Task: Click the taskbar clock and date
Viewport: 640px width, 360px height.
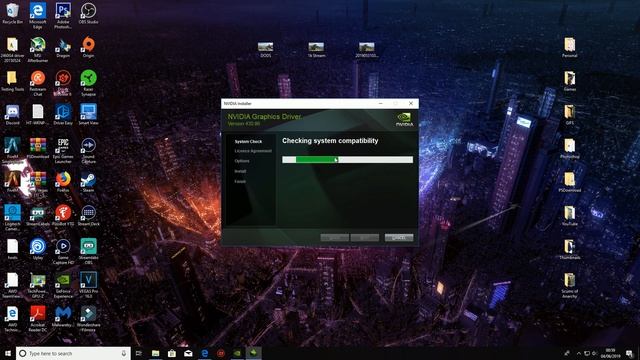Action: (611, 353)
